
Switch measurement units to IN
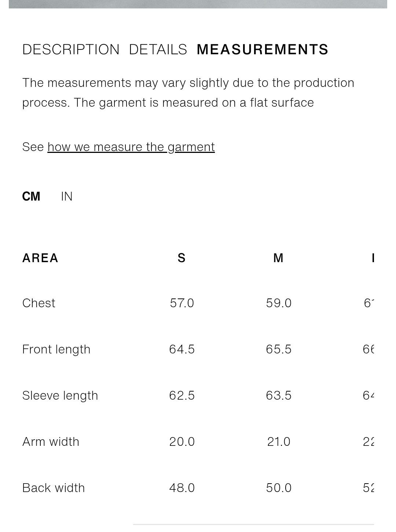pyautogui.click(x=67, y=197)
